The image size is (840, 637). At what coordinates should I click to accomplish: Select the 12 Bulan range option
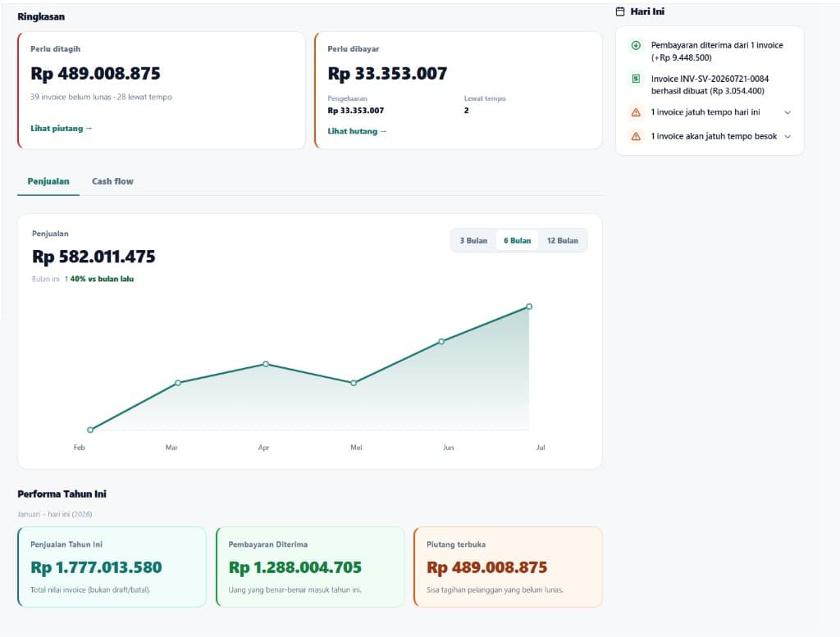(563, 241)
